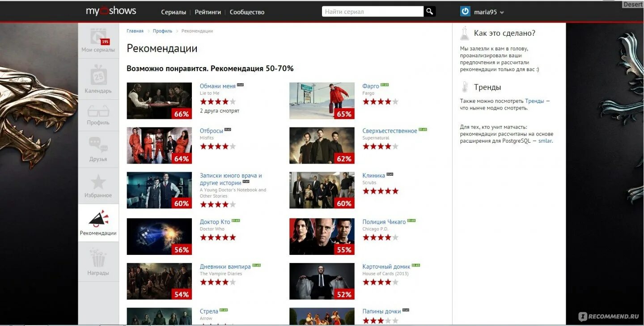Screen dimensions: 644x326
Task: Open the Стрела show title
Action: coord(209,311)
